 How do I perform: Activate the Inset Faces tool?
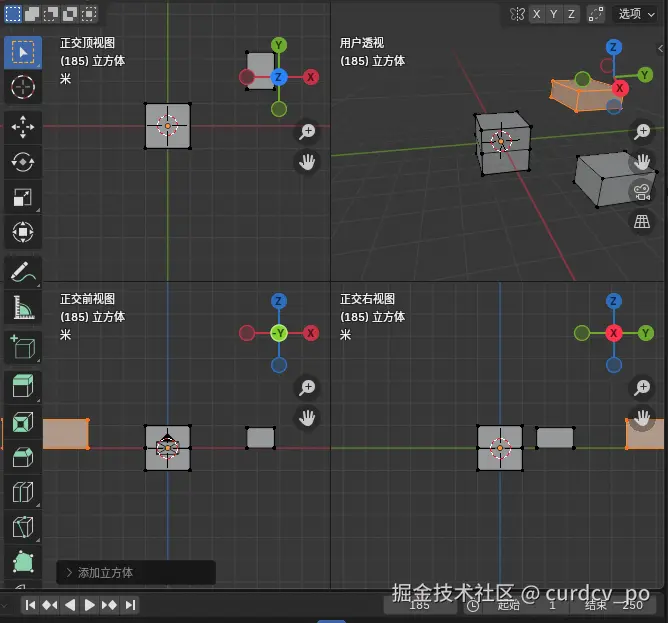[x=23, y=422]
